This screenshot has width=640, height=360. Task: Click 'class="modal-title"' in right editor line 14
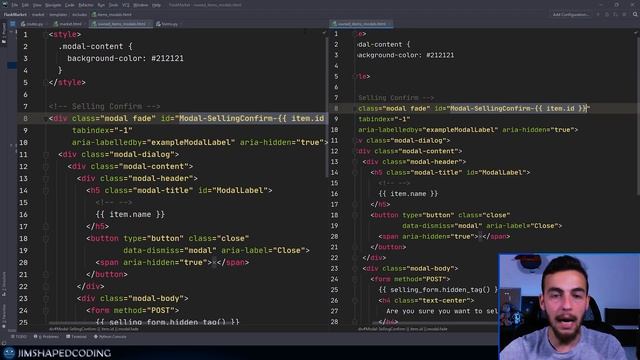coord(424,173)
